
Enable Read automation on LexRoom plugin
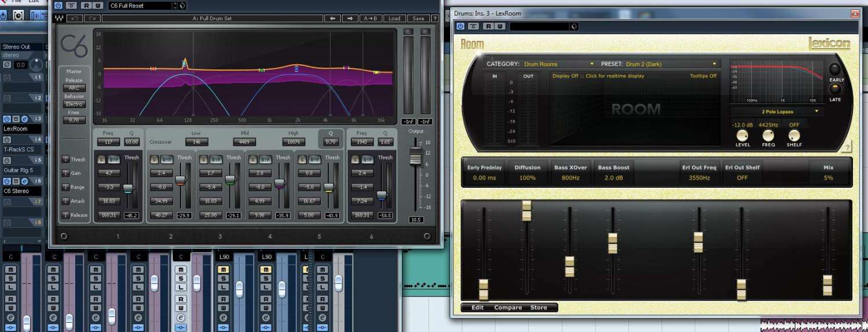coord(488,26)
